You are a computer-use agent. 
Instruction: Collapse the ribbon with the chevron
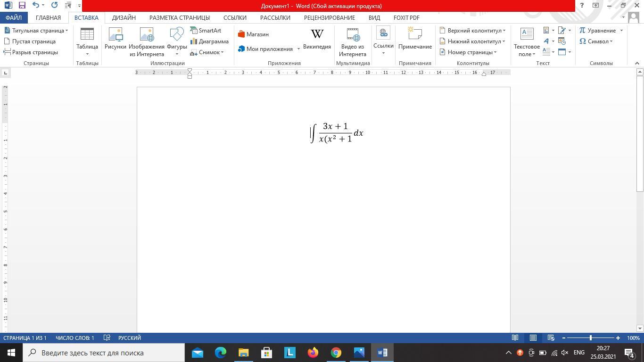(x=637, y=63)
